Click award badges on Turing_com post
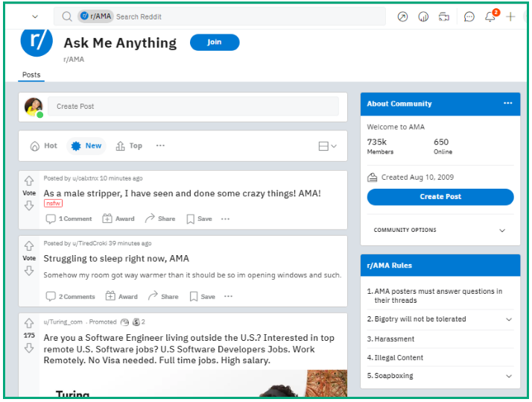The image size is (532, 402). pos(133,322)
